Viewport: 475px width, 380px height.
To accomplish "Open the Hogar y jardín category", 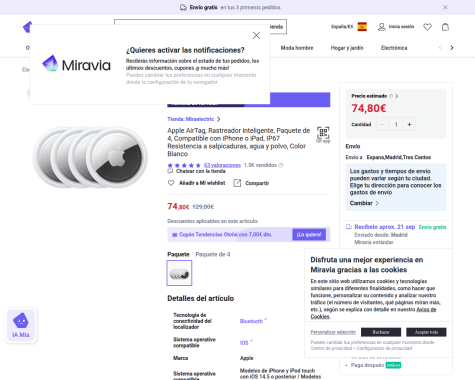I will (x=347, y=48).
